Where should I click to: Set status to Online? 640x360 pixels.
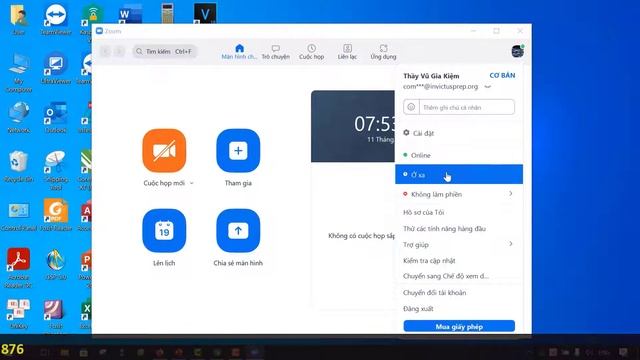459,155
